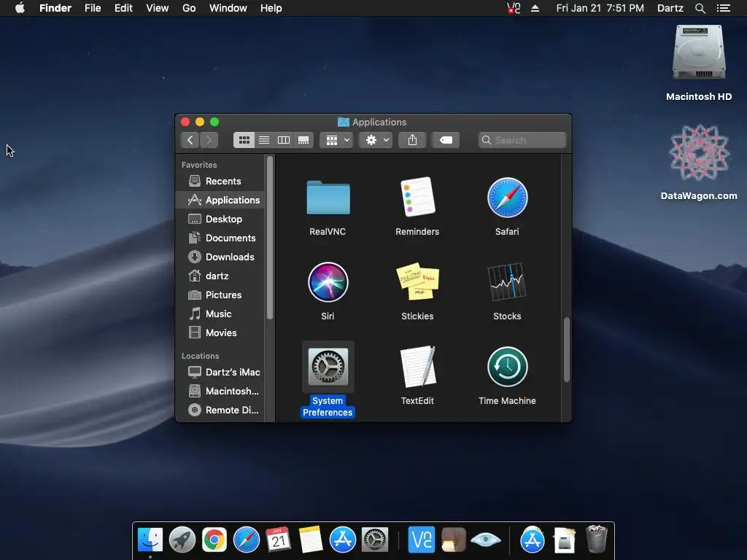The width and height of the screenshot is (747, 560).
Task: Open VNC Viewer from the Dock
Action: (422, 540)
